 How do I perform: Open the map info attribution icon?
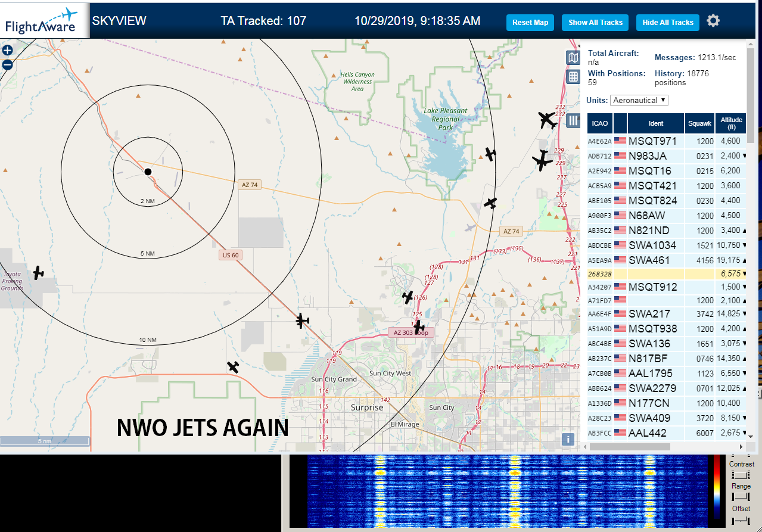pos(568,440)
